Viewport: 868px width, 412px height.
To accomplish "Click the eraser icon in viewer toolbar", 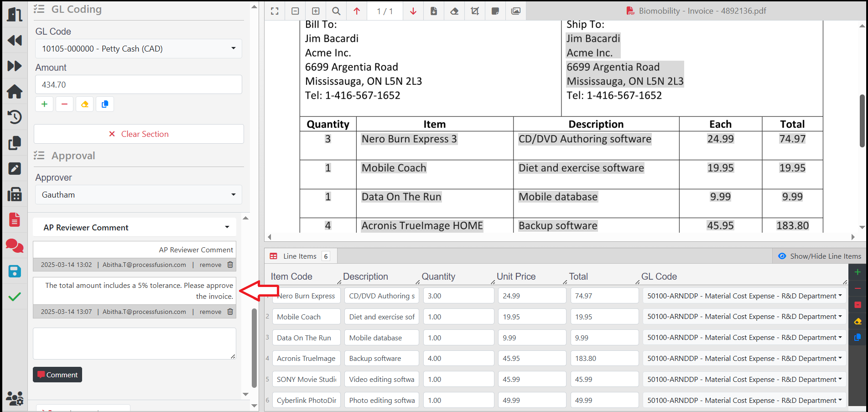I will click(454, 11).
